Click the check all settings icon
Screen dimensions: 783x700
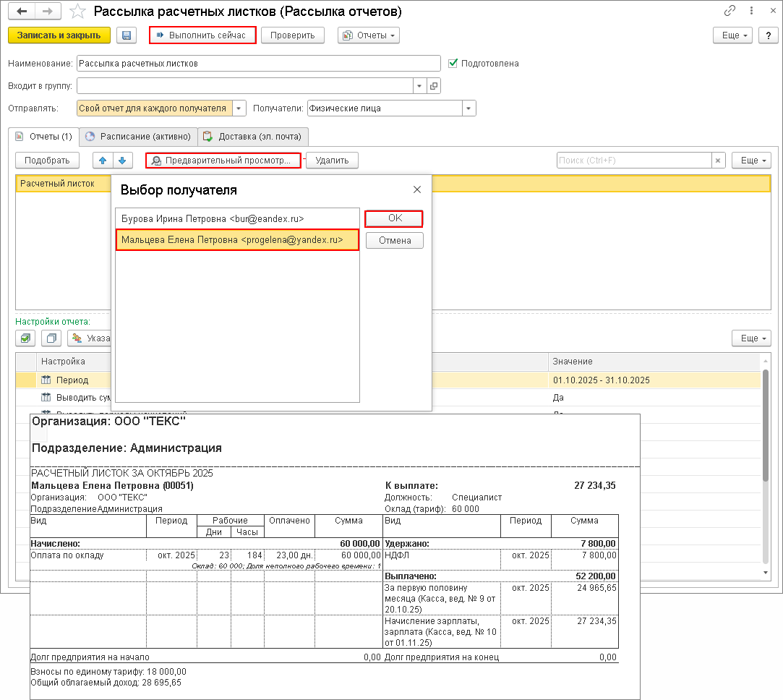pos(26,338)
